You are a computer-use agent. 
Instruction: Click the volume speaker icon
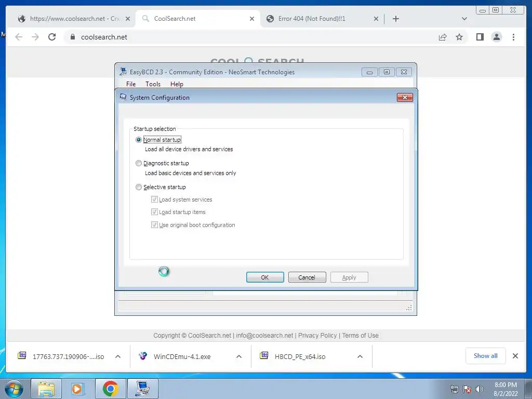[479, 389]
